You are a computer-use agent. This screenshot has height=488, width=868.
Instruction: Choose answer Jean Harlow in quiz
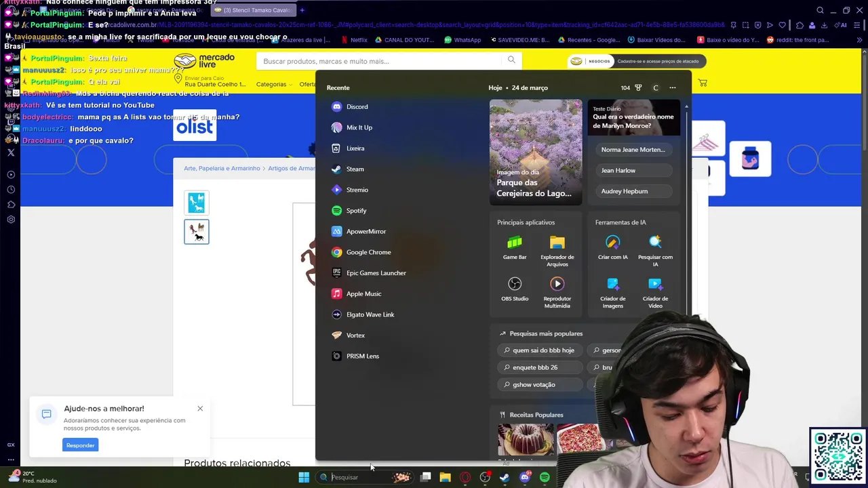[633, 170]
